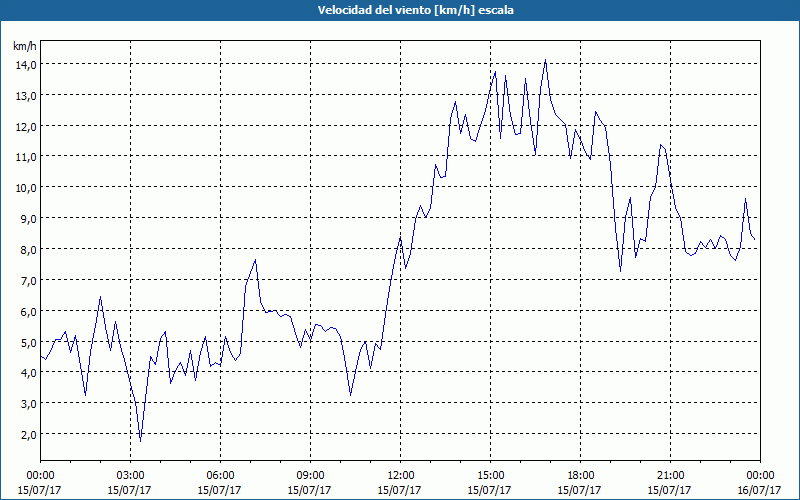Pick the "21:00" x-axis time label

coord(670,476)
